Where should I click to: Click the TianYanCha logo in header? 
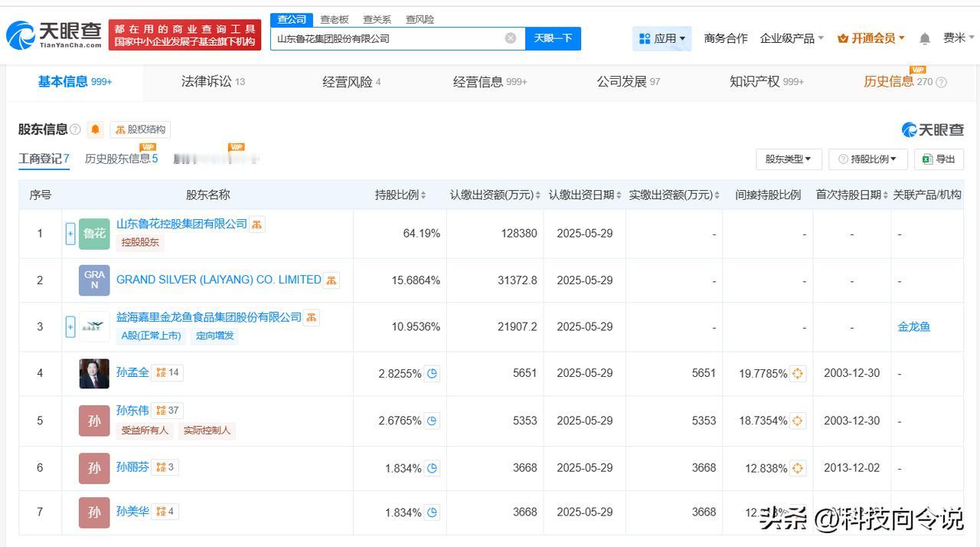[54, 35]
